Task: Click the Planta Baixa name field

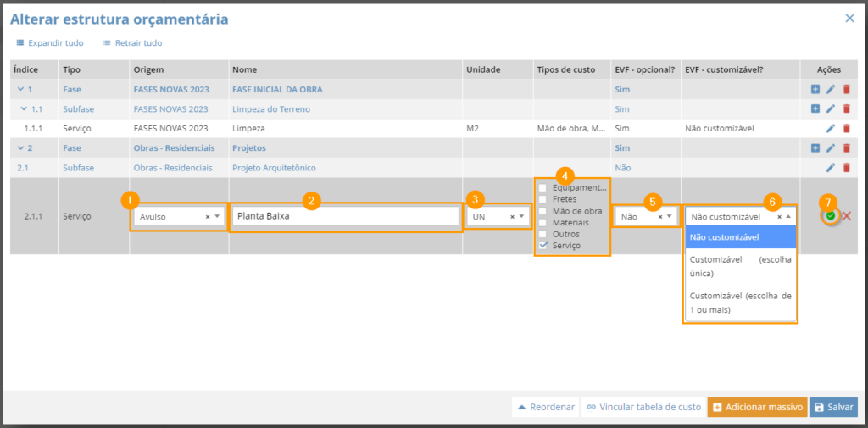Action: (x=346, y=216)
